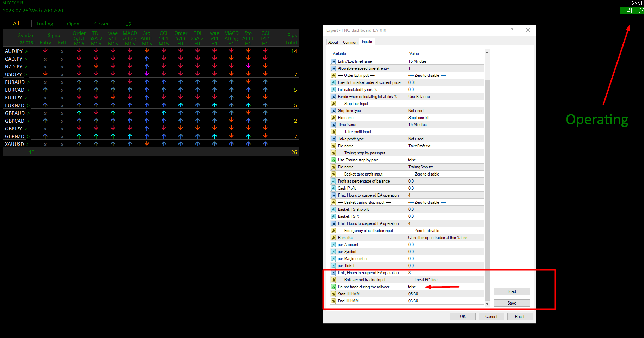644x338 pixels.
Task: Click the scroll-up arrow of the inputs list
Action: pos(487,53)
